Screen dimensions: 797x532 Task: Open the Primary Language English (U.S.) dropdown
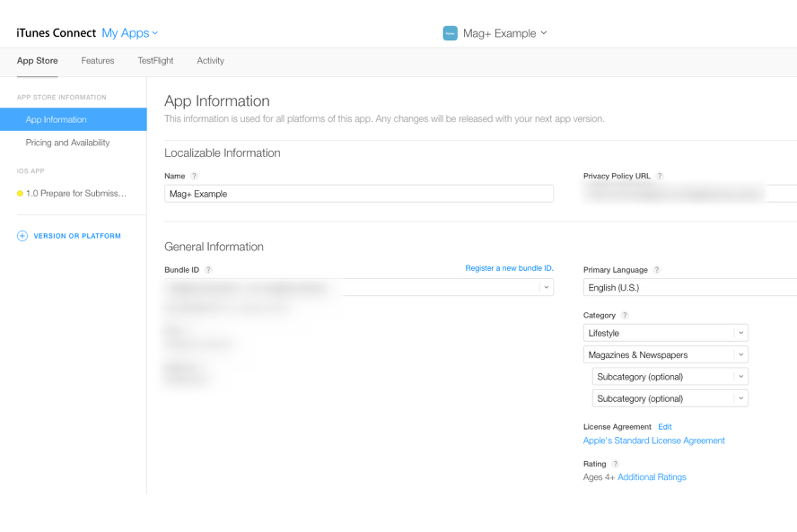pyautogui.click(x=690, y=288)
